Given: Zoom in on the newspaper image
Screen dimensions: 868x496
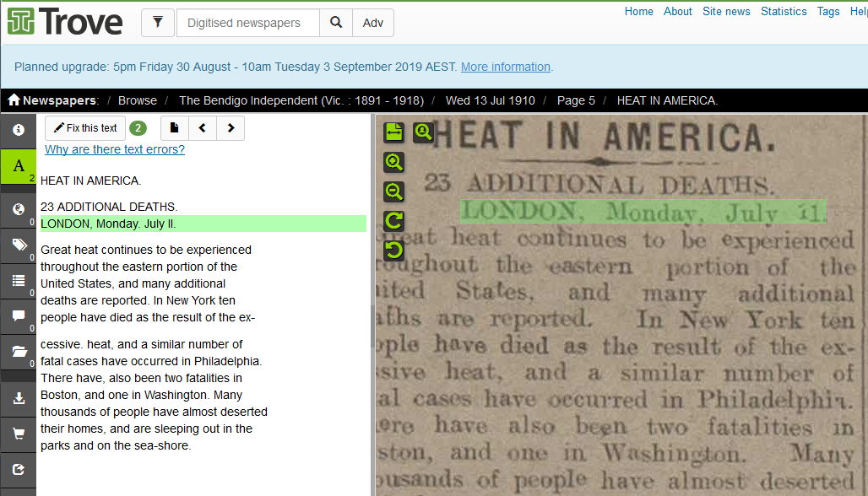Looking at the screenshot, I should [x=393, y=162].
